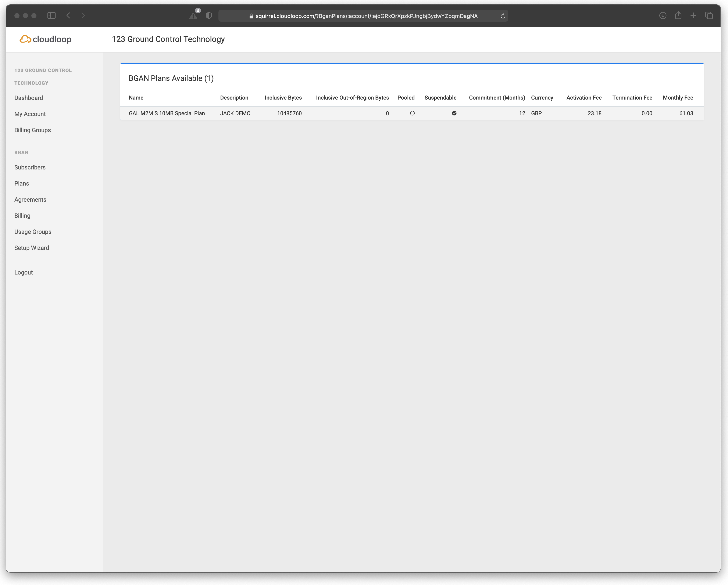Click the share icon in toolbar
Image resolution: width=728 pixels, height=585 pixels.
678,15
